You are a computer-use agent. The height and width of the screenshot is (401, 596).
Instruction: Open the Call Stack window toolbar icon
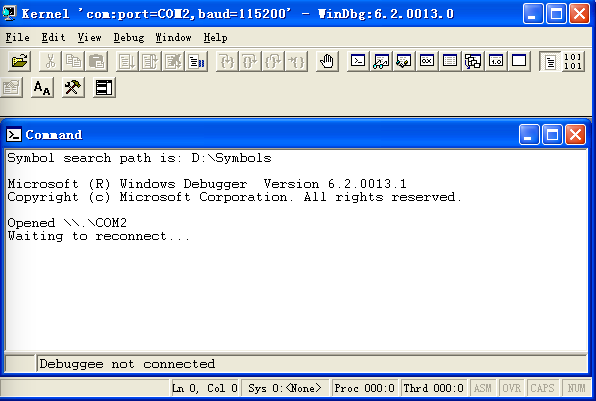tap(473, 61)
